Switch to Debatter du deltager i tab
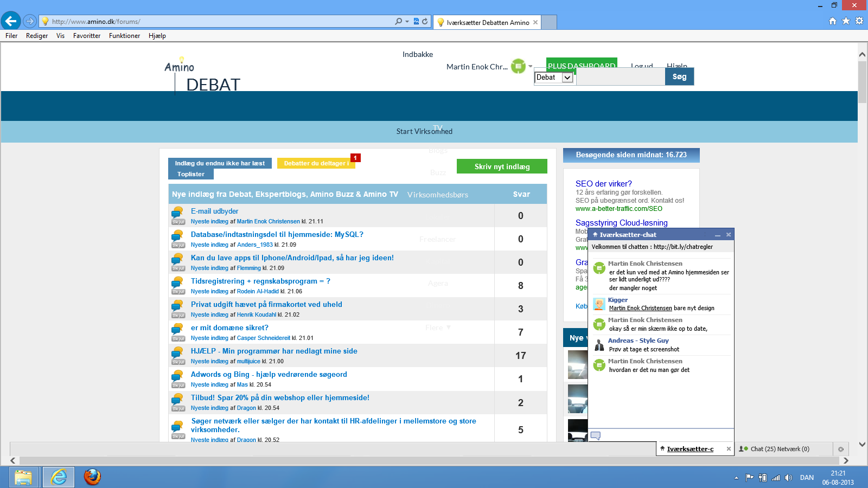The image size is (868, 488). coord(316,163)
